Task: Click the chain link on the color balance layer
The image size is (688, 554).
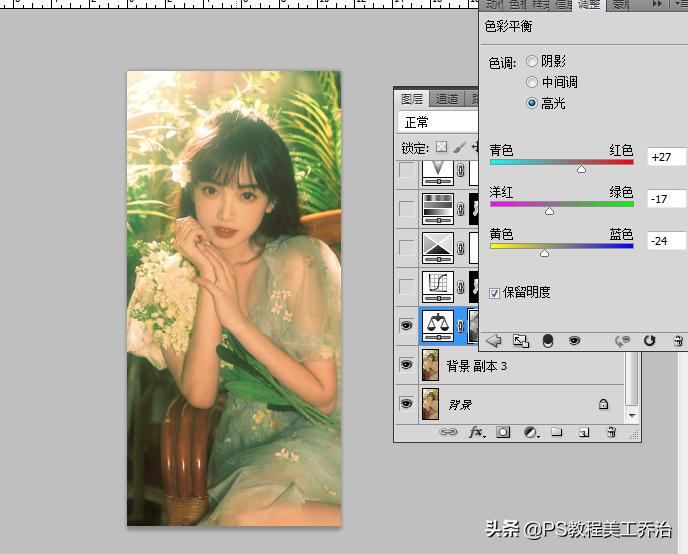Action: pos(461,326)
